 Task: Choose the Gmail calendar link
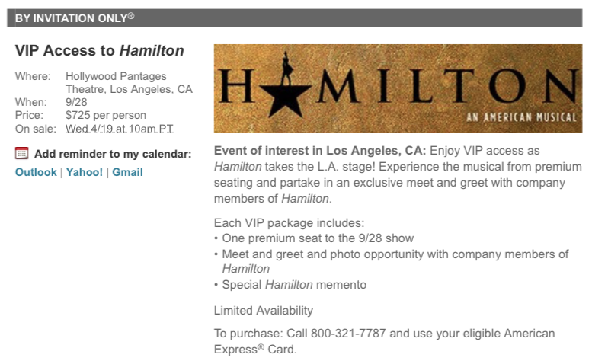pos(127,172)
